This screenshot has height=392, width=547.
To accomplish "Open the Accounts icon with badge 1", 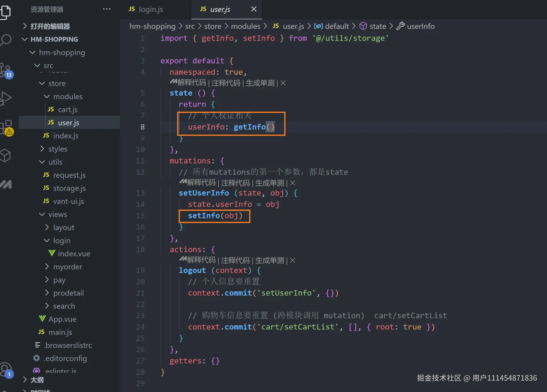I will tap(7, 370).
